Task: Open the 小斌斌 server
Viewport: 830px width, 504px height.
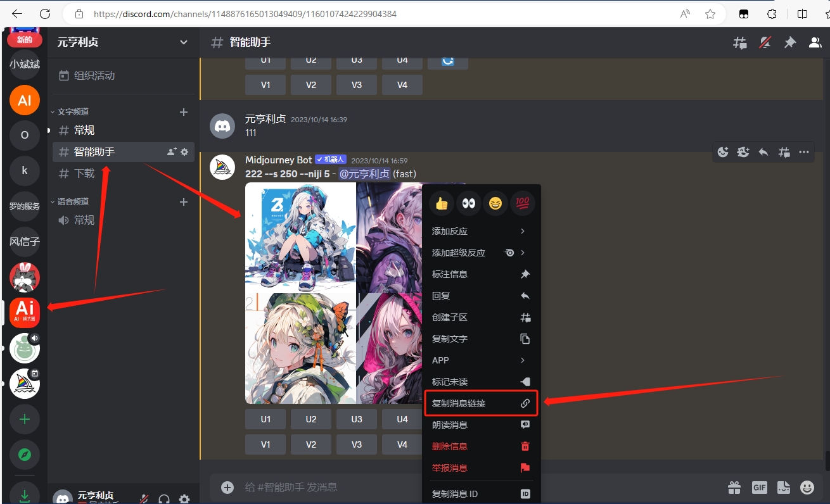Action: click(25, 65)
